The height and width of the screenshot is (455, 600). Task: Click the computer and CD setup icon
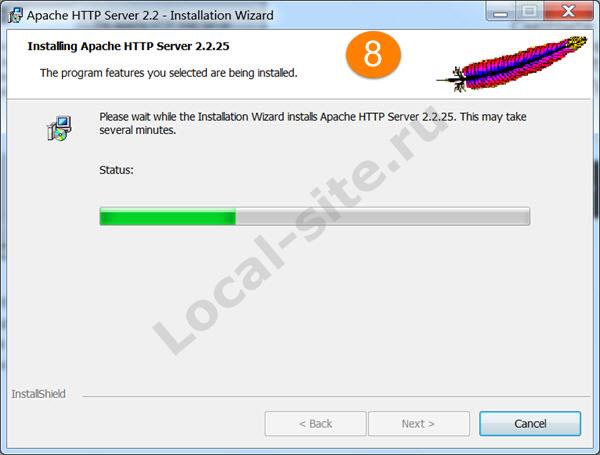pos(59,128)
